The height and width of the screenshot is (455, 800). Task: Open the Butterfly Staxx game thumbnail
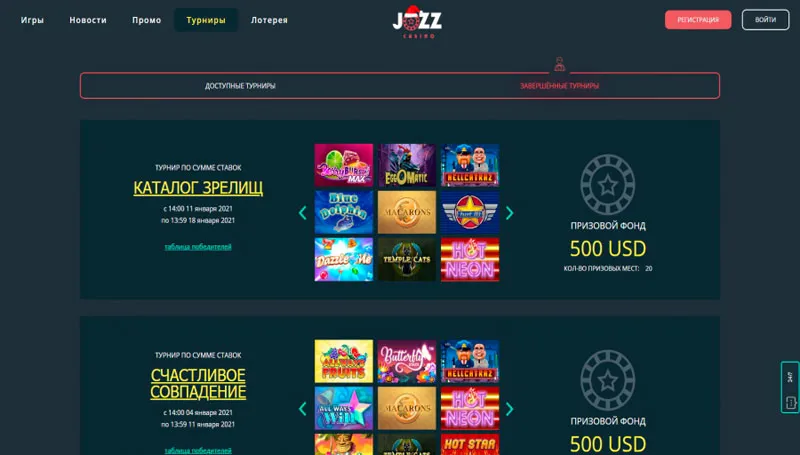click(x=407, y=361)
